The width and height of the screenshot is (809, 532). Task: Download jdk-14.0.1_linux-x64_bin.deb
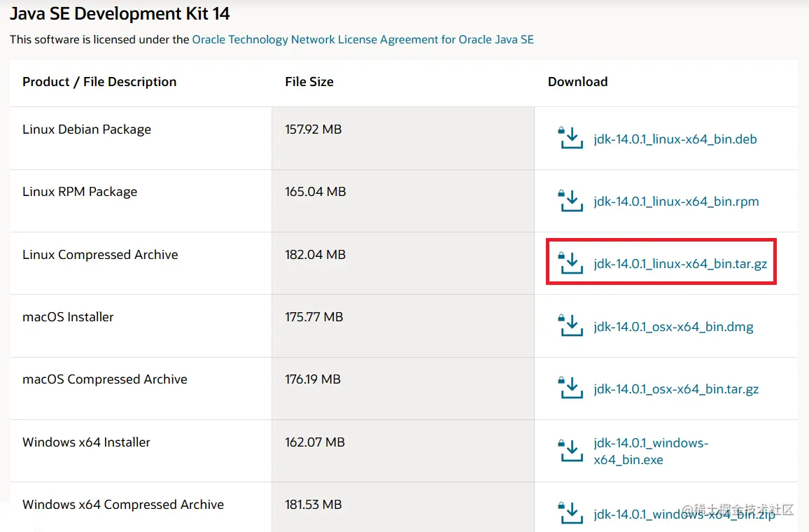pos(675,139)
